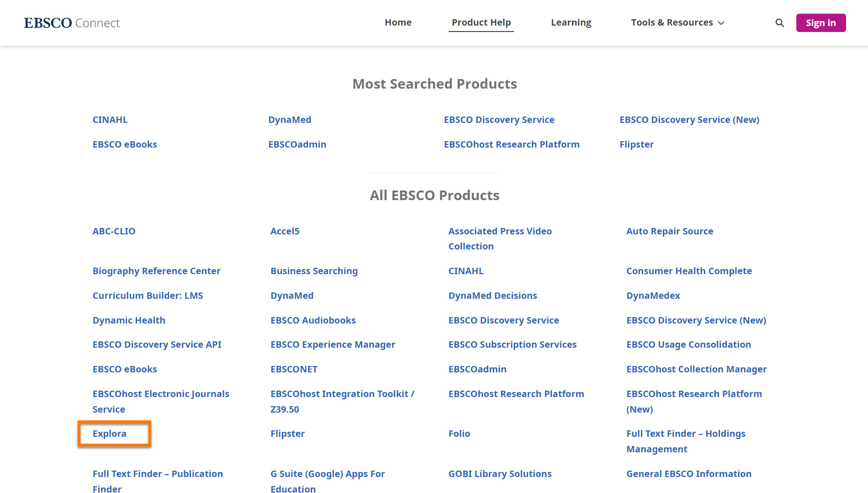Click the Sign in button
The width and height of the screenshot is (868, 493).
[x=820, y=23]
